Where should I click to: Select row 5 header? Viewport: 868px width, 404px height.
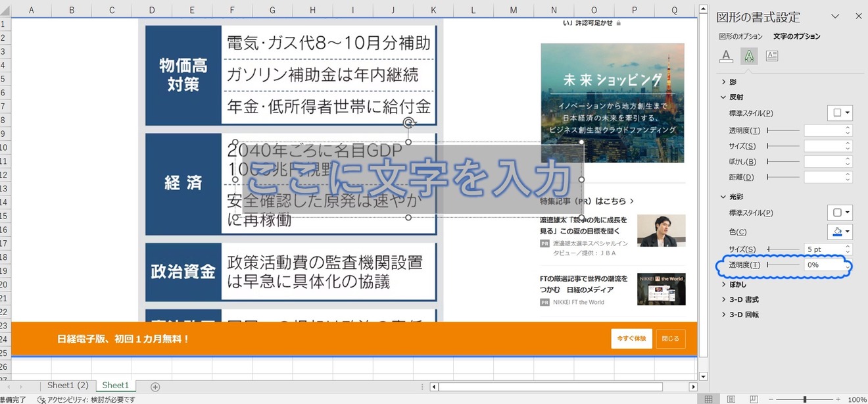(5, 78)
